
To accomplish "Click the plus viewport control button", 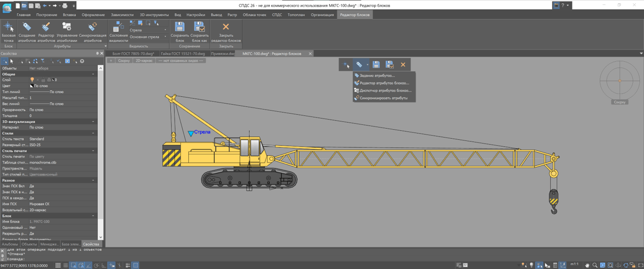I will pyautogui.click(x=111, y=61).
